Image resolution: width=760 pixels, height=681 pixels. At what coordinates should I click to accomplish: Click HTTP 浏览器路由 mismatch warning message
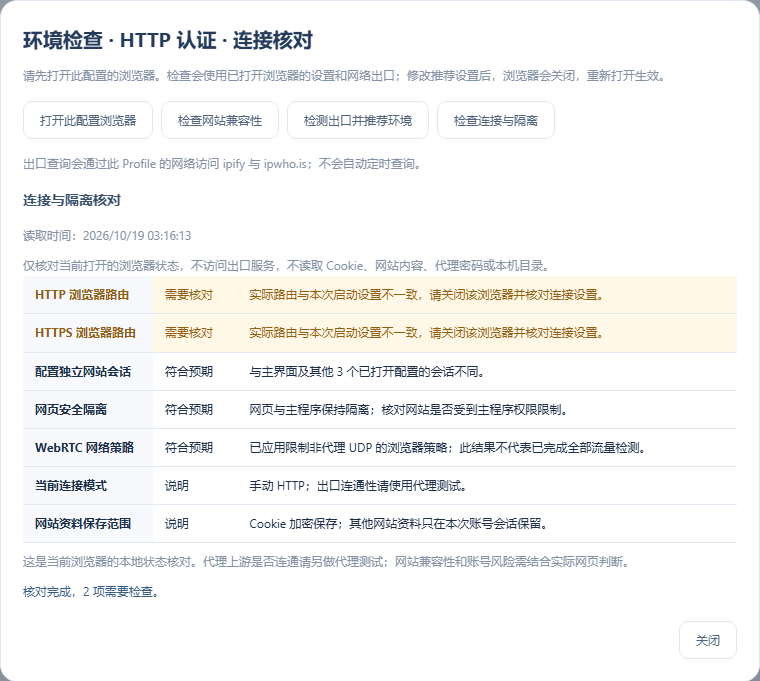(x=426, y=295)
